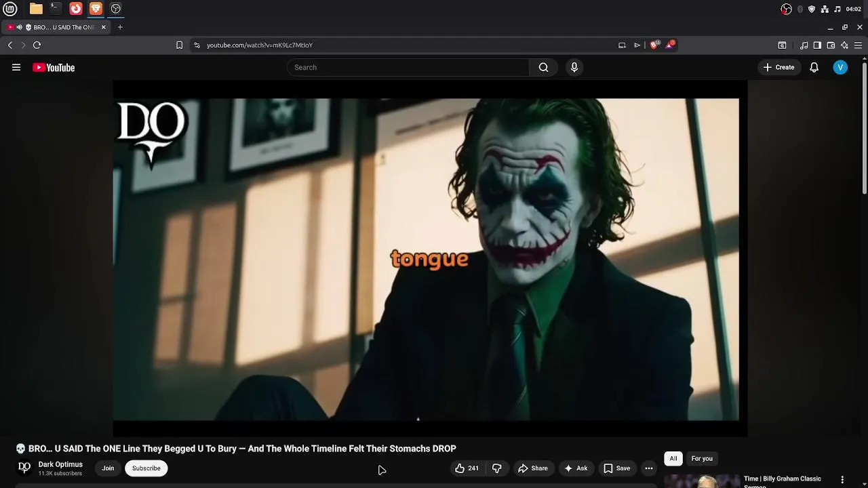Open options for Billy Graham Classic Sermon video
Screen dimensions: 868x488
coord(842,480)
